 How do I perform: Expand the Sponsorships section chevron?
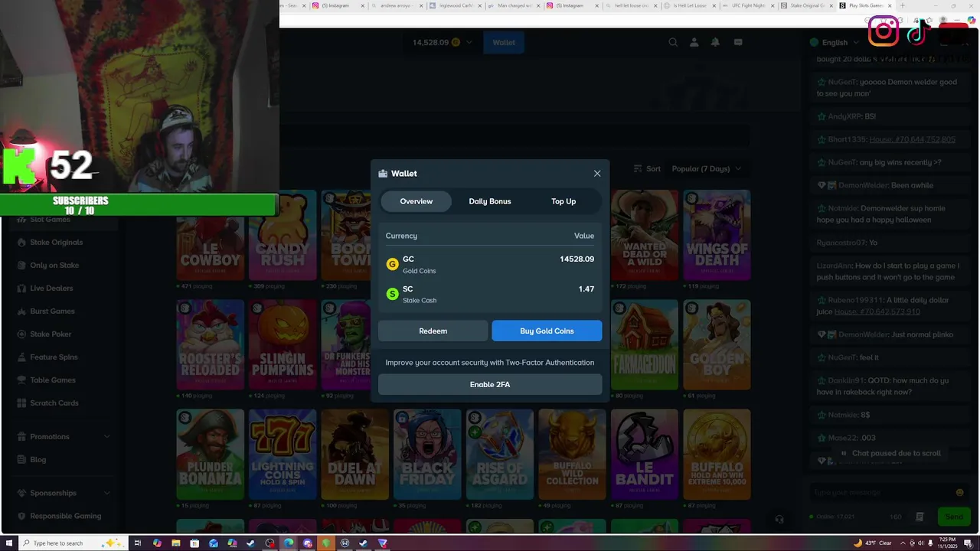[106, 494]
